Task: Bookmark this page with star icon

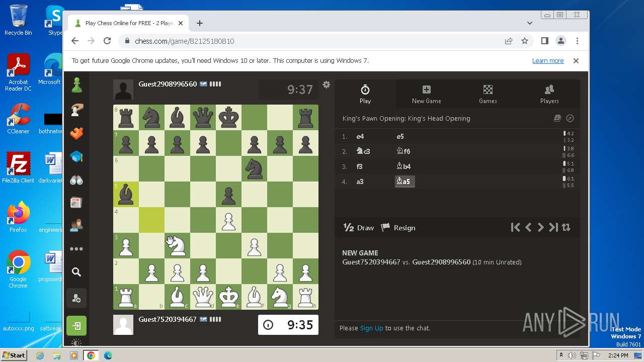Action: (525, 41)
